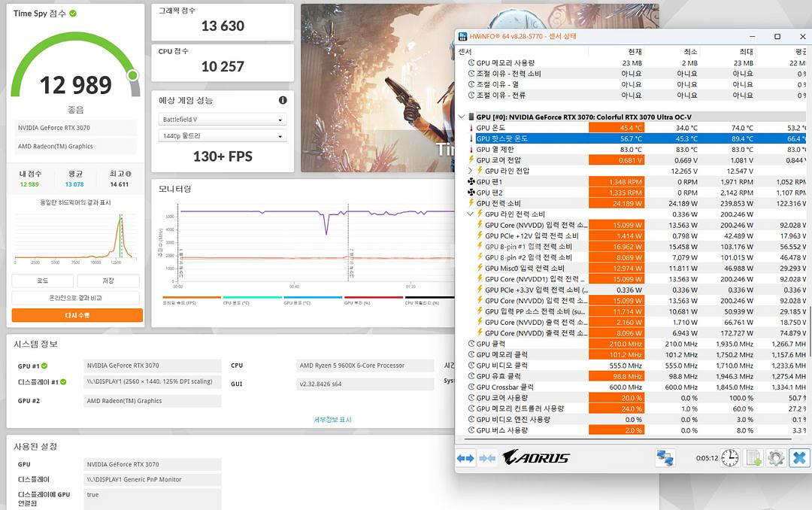Click circle icon of GPU 메모리 사용량 row
The image size is (812, 510).
click(x=471, y=63)
